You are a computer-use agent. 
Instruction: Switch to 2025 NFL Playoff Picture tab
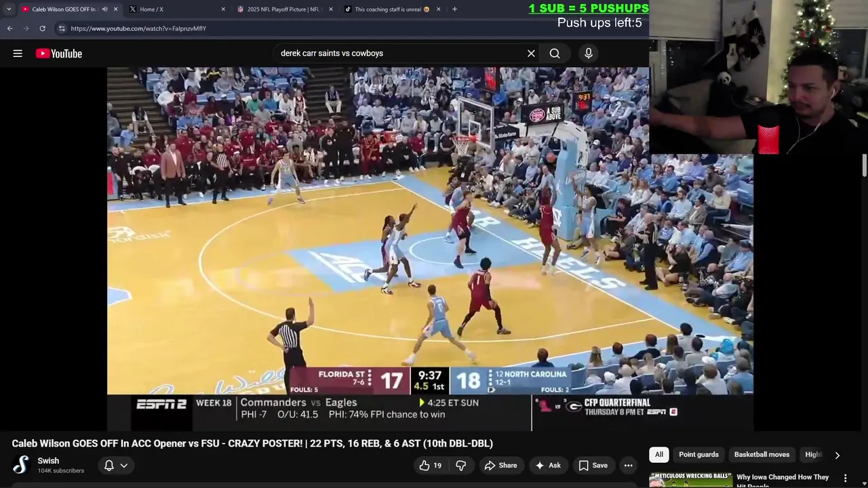(x=283, y=9)
